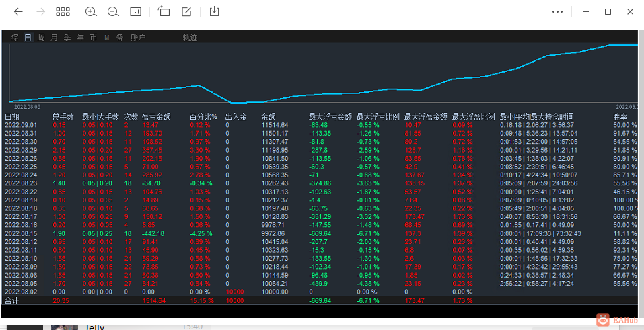This screenshot has height=330, width=644.
Task: Click the EAHub watermark logo
Action: point(617,320)
